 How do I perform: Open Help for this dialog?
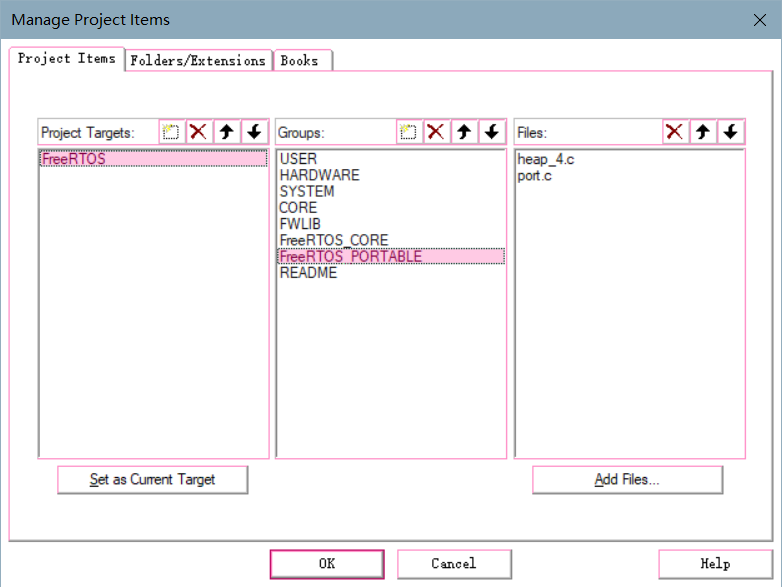[x=716, y=564]
